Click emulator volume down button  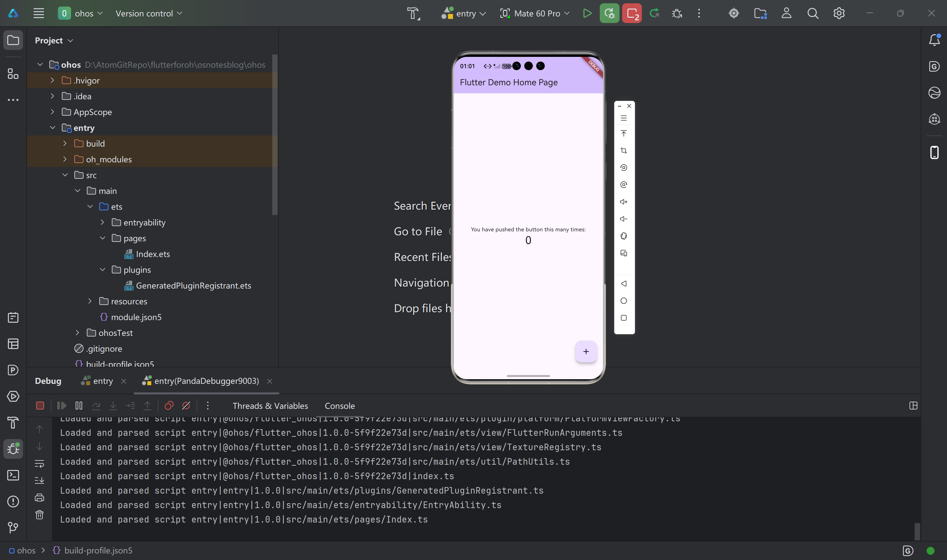623,219
